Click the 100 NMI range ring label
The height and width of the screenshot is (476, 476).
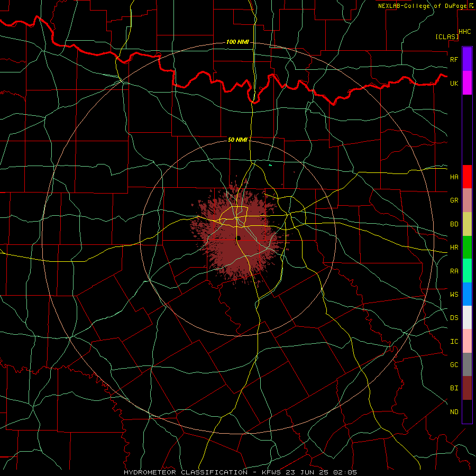coord(237,42)
